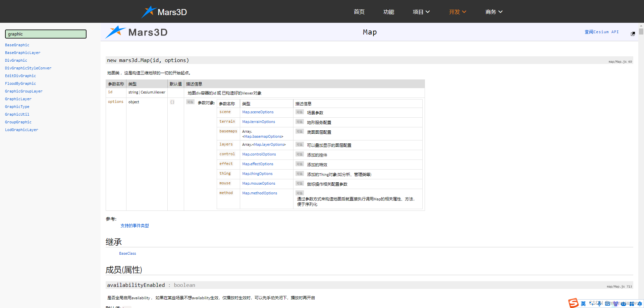Viewport: 644px width, 308px height.
Task: Open Cesium API via the external-link arrow icon
Action: pos(633,34)
